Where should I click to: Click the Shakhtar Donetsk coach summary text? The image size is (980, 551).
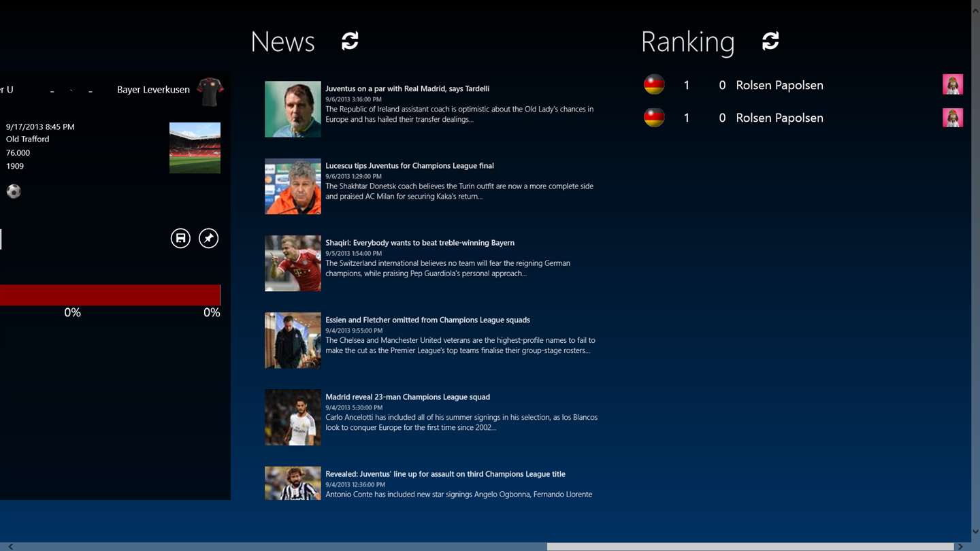459,191
